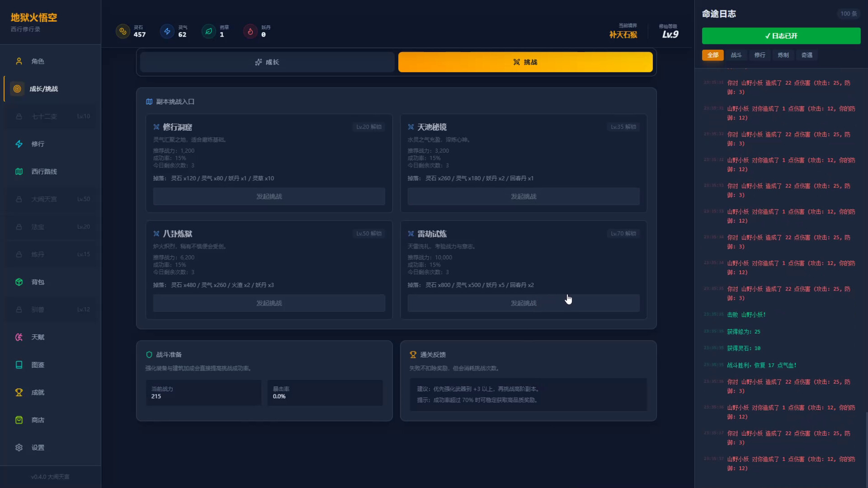Toggle the 日志已开 log switch
868x488 pixels.
781,36
